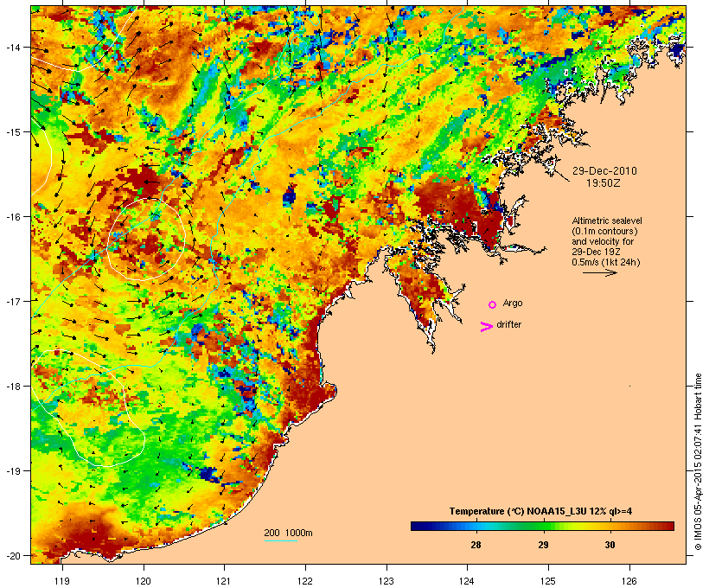Viewport: 709px width, 588px height.
Task: Click the longitude axis label '121'
Action: [224, 581]
